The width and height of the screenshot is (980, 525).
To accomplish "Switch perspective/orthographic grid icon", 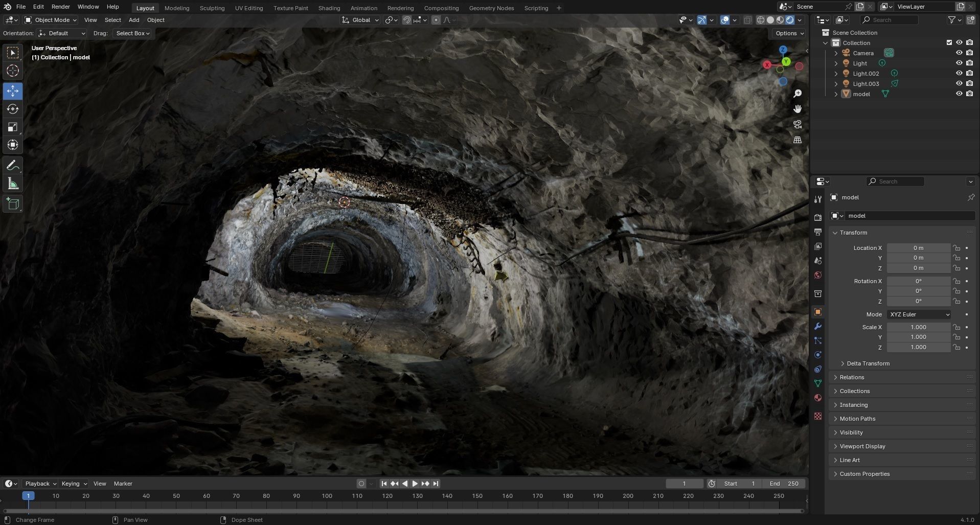I will [797, 140].
